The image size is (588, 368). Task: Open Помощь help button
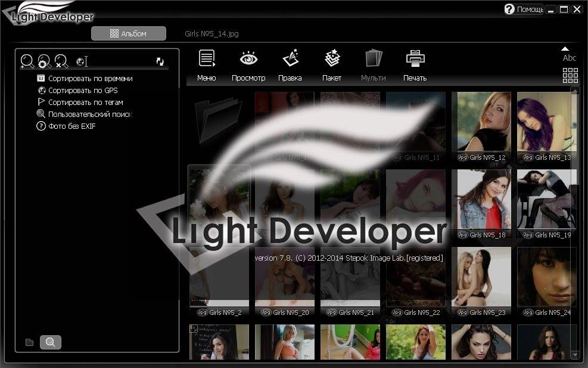point(524,9)
